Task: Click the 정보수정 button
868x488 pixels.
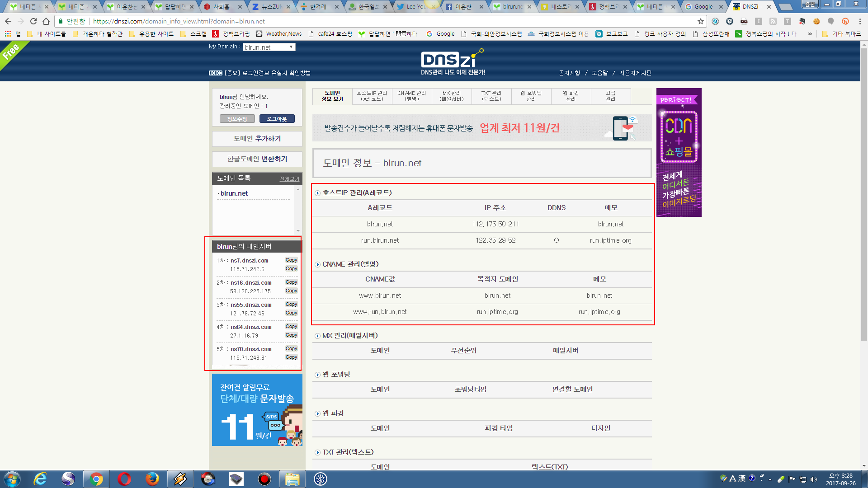Action: click(237, 119)
